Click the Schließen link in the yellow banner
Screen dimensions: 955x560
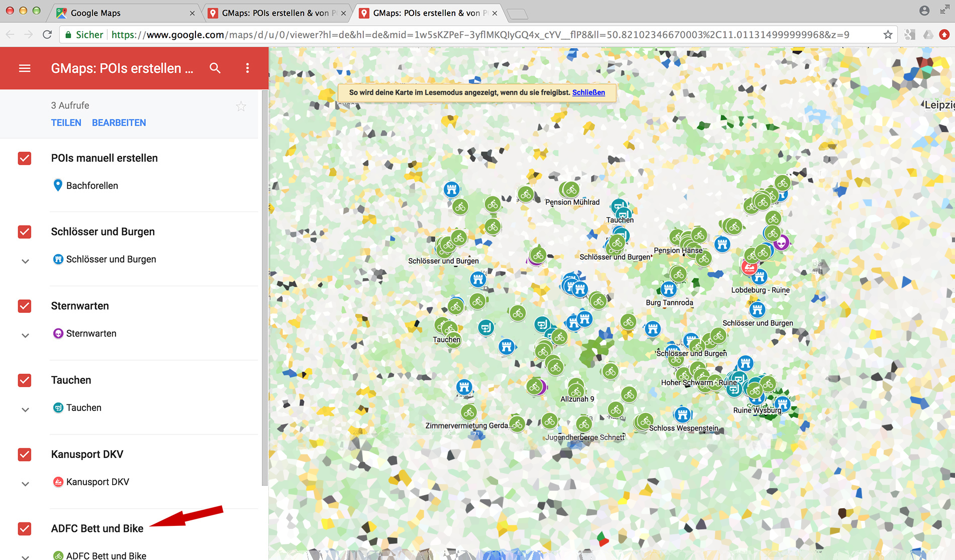[588, 92]
